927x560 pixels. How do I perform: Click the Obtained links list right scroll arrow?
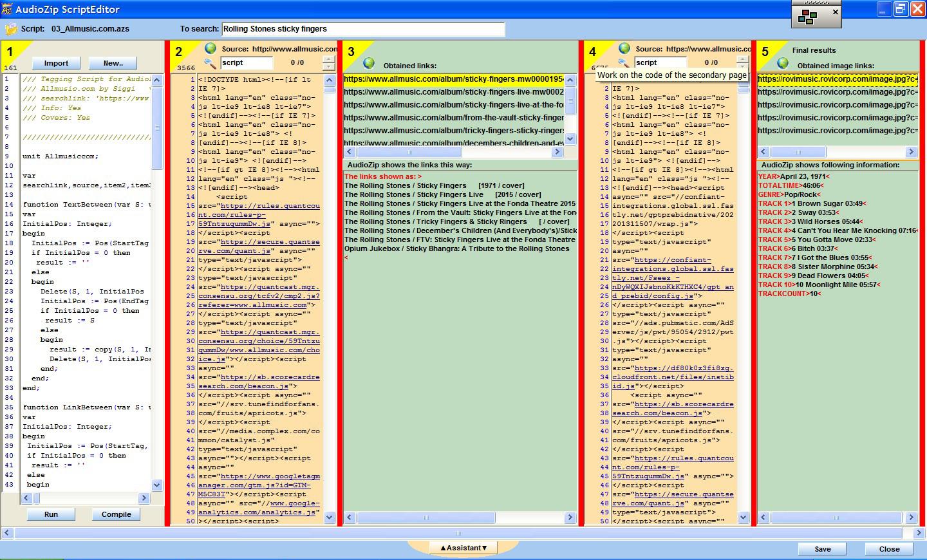pos(557,152)
